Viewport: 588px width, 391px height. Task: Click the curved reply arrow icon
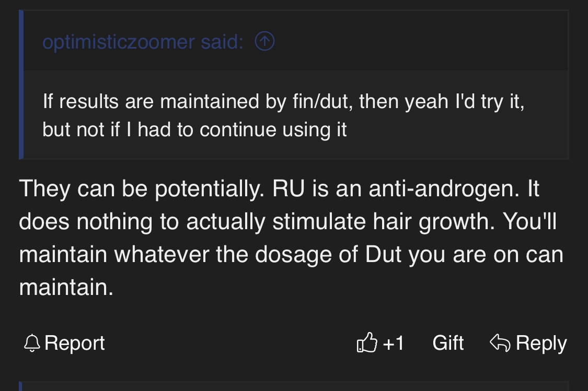[x=500, y=342]
